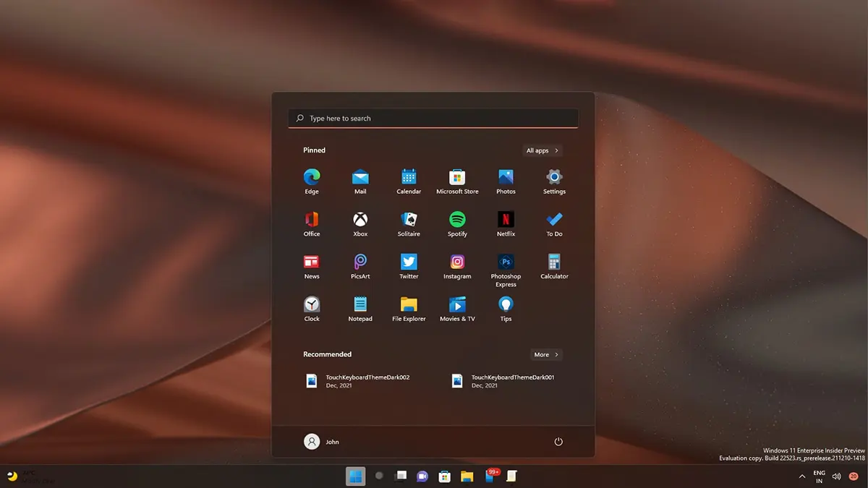
Task: Switch the ENG IN input language
Action: pyautogui.click(x=819, y=476)
